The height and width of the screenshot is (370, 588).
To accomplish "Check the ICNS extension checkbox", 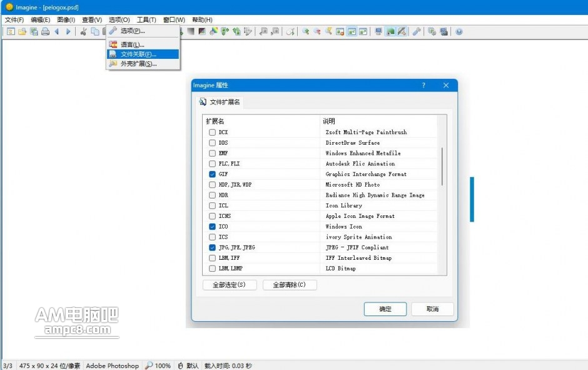I will pos(212,216).
